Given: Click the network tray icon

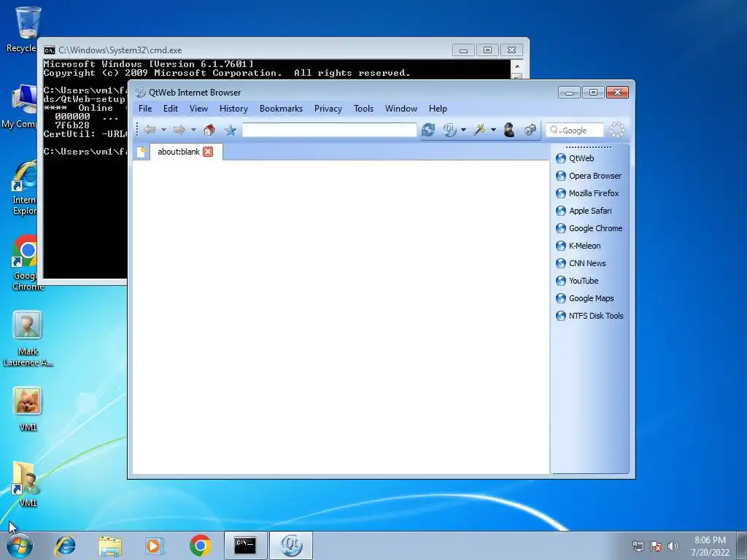Looking at the screenshot, I should (638, 546).
